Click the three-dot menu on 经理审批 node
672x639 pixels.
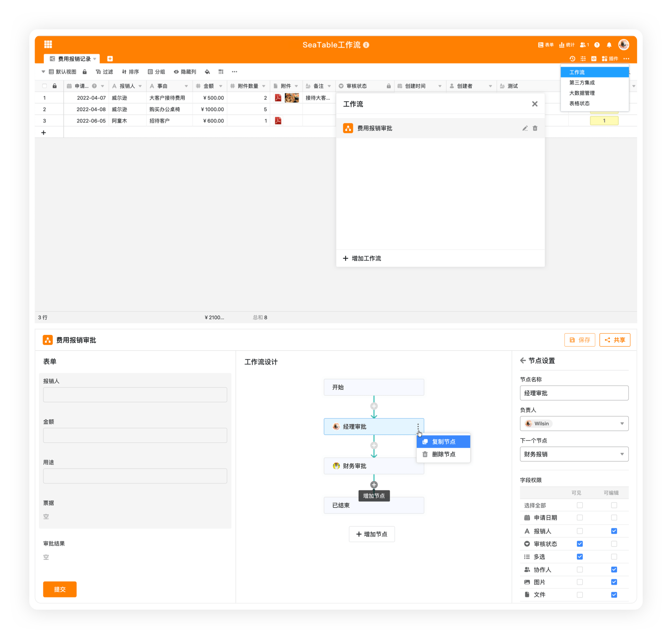pos(418,426)
